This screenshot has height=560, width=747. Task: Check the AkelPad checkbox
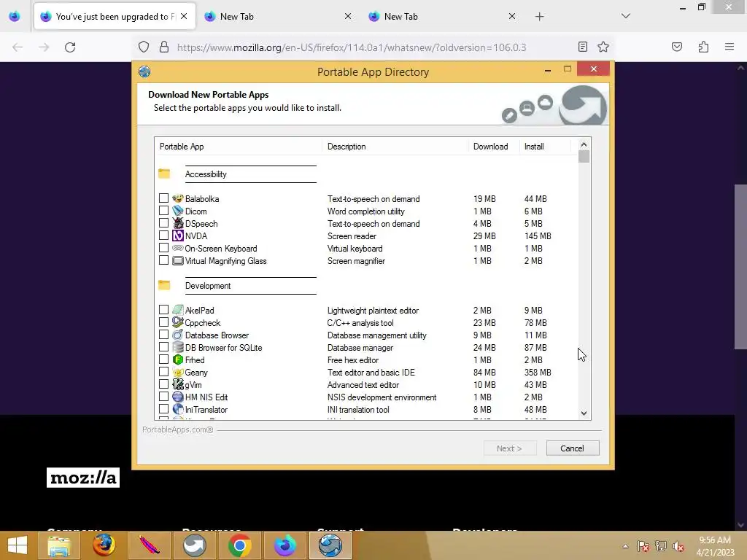tap(163, 309)
